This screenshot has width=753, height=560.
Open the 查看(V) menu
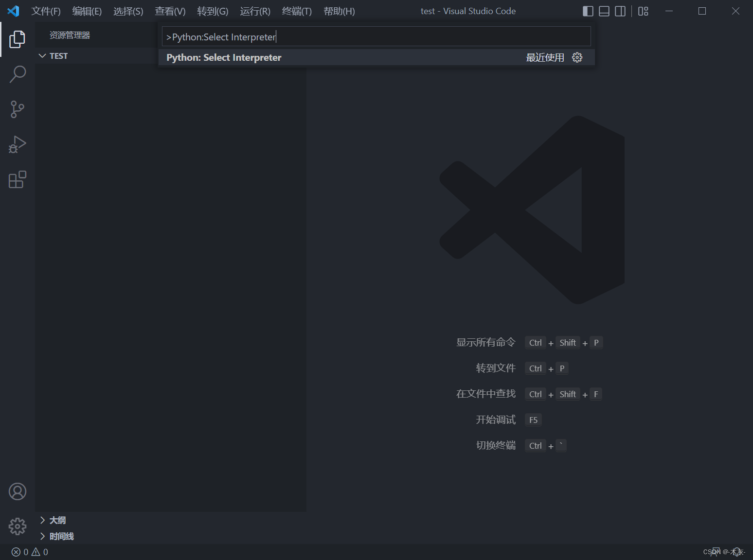click(170, 11)
